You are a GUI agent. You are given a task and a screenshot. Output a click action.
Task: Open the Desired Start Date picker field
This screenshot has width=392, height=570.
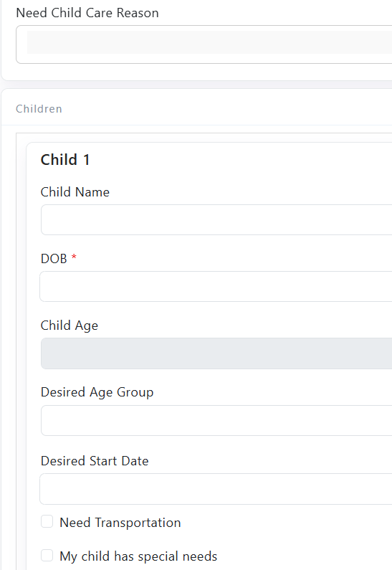216,488
